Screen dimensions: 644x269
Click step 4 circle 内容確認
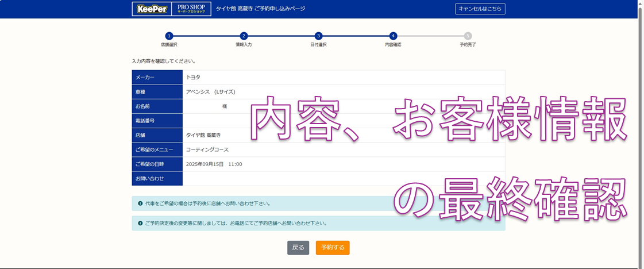pyautogui.click(x=393, y=36)
